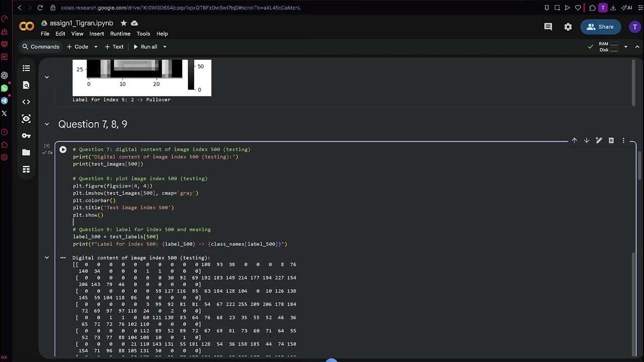The height and width of the screenshot is (362, 644).
Task: Take a browser snapshot
Action: pyautogui.click(x=557, y=8)
